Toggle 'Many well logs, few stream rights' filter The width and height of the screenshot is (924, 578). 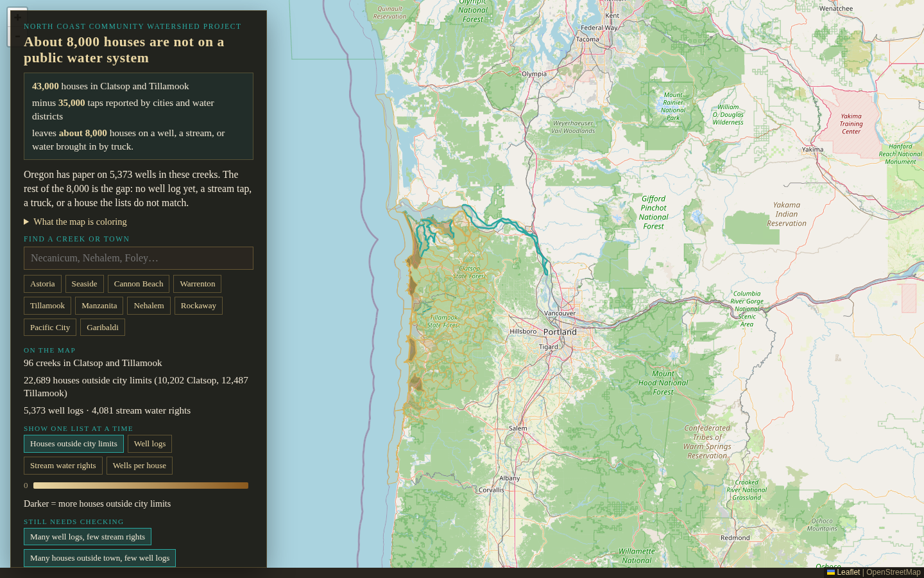87,537
